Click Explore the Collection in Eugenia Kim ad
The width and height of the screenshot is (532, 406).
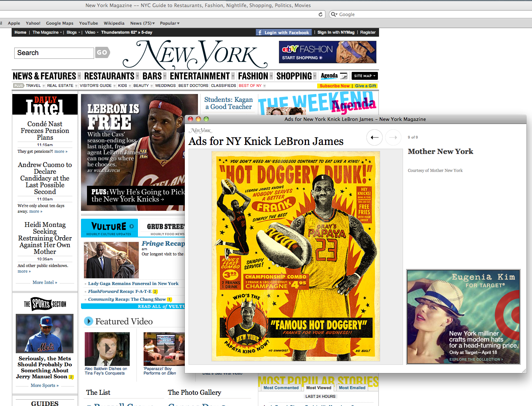(476, 359)
